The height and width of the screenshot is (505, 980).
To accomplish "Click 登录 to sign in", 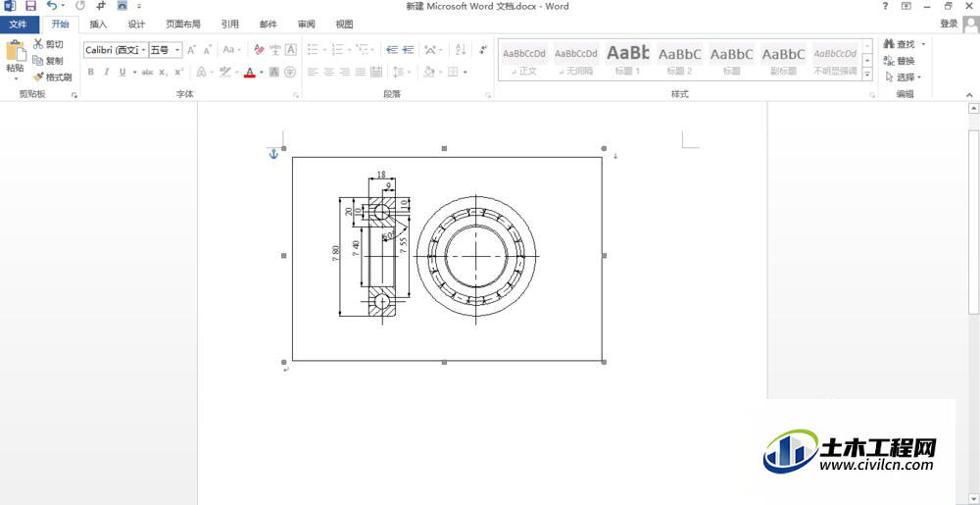I will point(949,24).
